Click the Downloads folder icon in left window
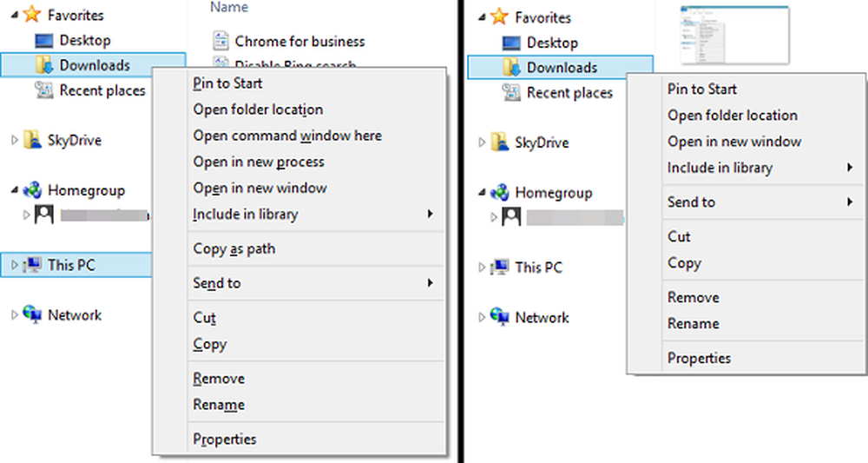 (44, 65)
